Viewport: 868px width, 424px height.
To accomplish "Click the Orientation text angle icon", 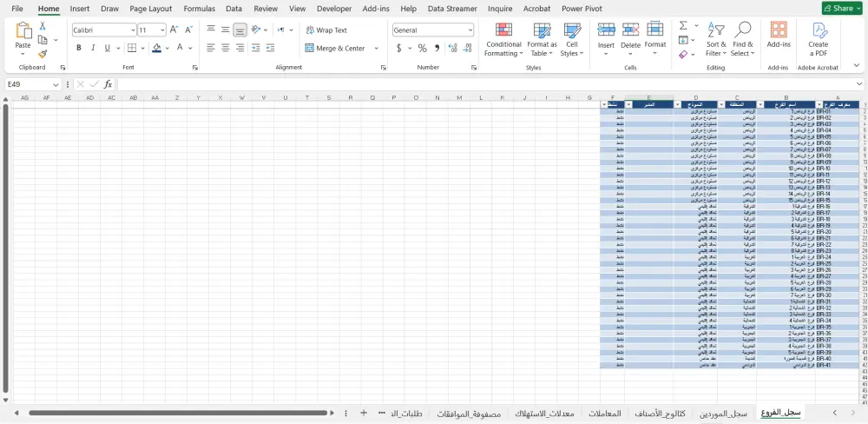I will coord(256,30).
